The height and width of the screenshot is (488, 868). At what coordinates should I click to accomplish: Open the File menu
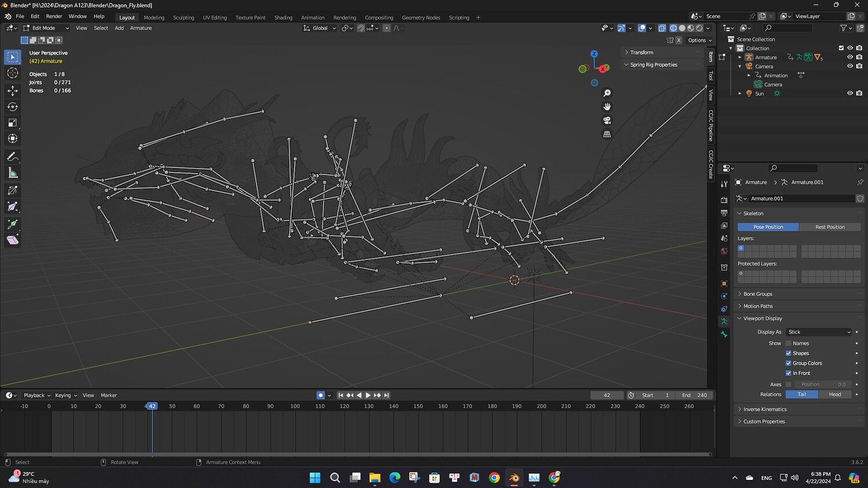[x=20, y=16]
